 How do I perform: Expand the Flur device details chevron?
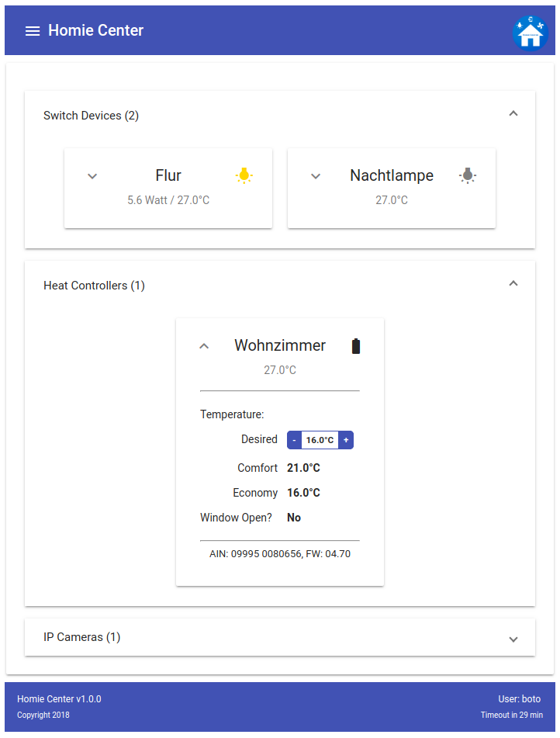(x=92, y=176)
